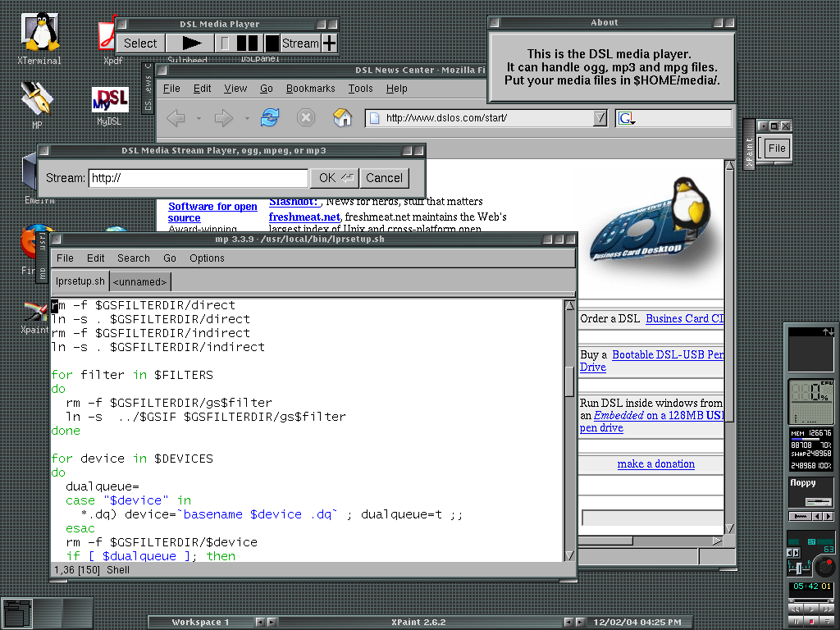Open the MP editor desktop icon
Screen dimensions: 840x630
click(37, 106)
